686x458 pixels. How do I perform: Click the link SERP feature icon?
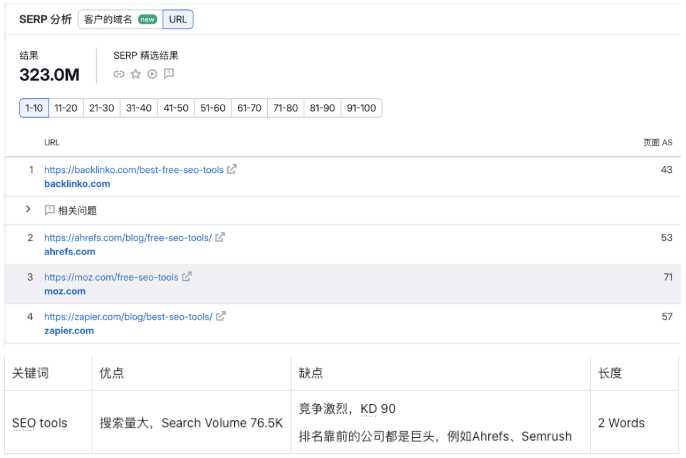coord(119,74)
